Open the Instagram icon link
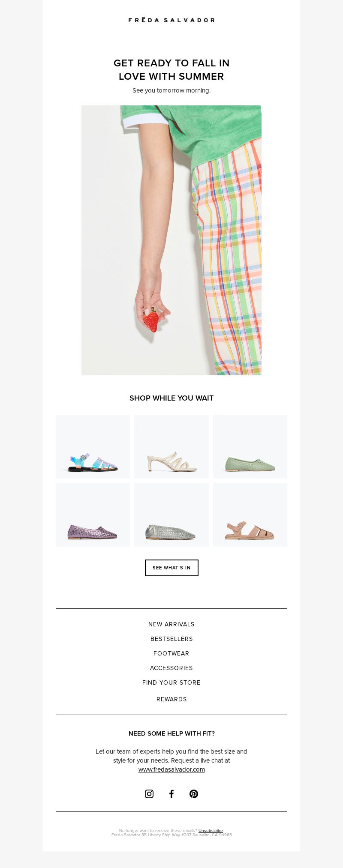Image resolution: width=343 pixels, height=868 pixels. (x=149, y=794)
